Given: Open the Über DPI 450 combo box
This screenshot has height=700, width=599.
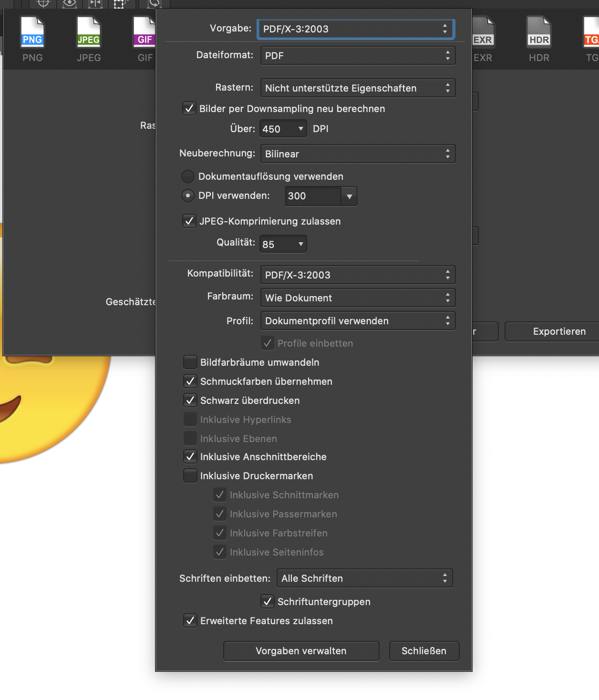Looking at the screenshot, I should (283, 129).
